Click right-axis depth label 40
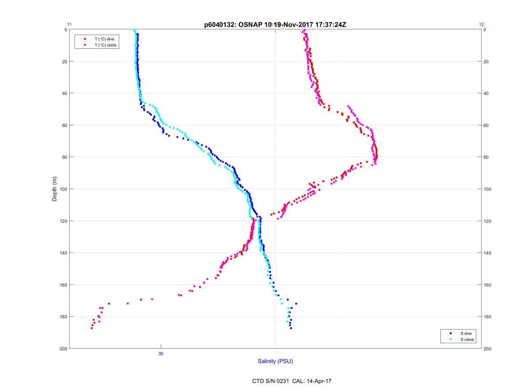Screen dimensions: 532x392 (486, 93)
